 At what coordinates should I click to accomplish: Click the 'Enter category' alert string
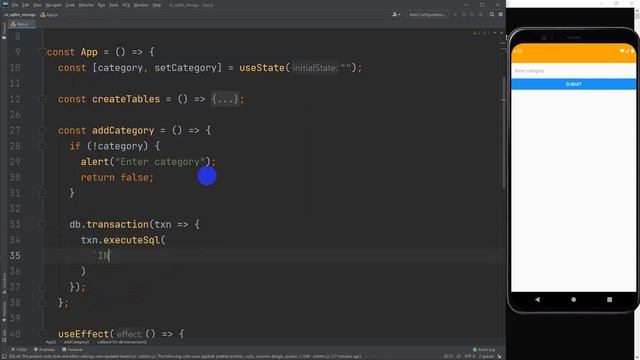(x=160, y=162)
